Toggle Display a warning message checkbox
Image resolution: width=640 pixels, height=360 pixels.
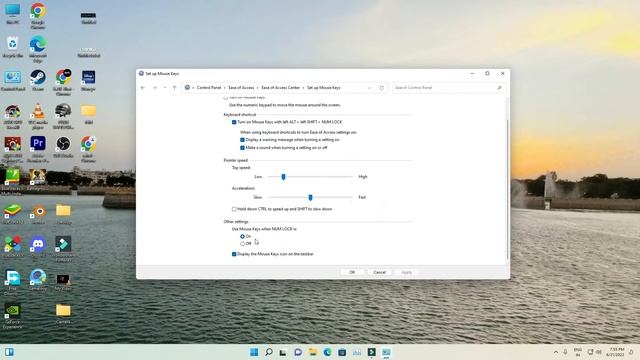(x=242, y=140)
